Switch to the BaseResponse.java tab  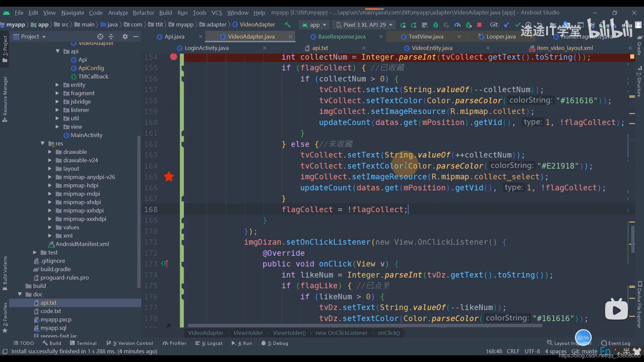point(341,37)
